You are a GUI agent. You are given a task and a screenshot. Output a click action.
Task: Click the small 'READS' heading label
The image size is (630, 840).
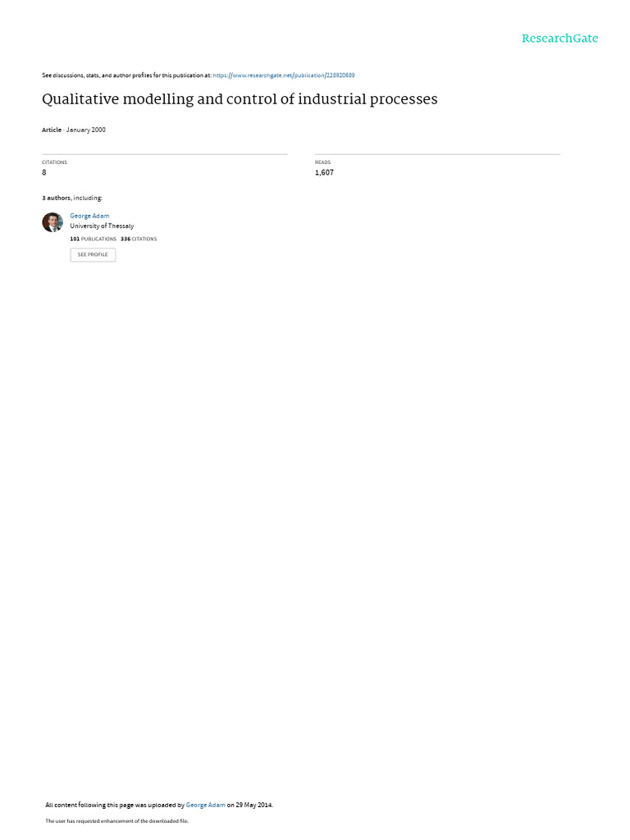(x=322, y=162)
